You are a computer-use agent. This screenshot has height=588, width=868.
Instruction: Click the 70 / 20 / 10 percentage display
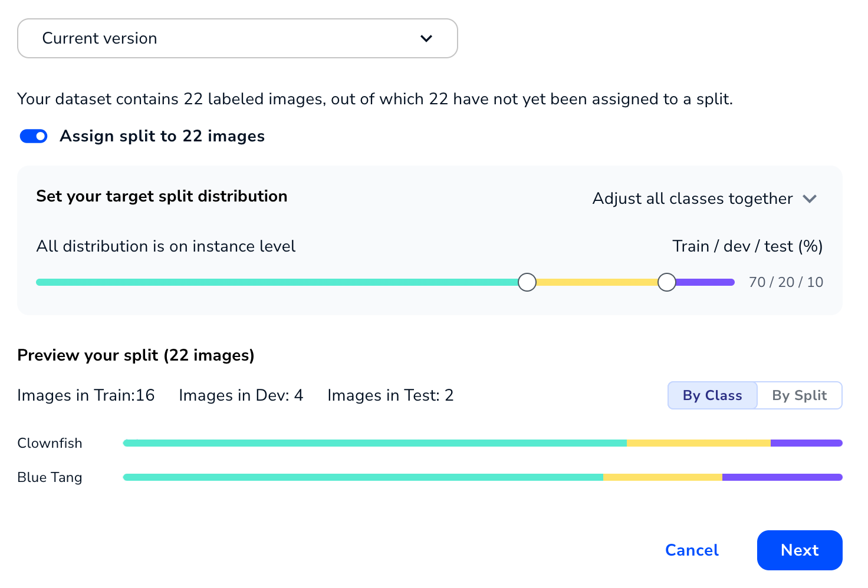(x=785, y=282)
